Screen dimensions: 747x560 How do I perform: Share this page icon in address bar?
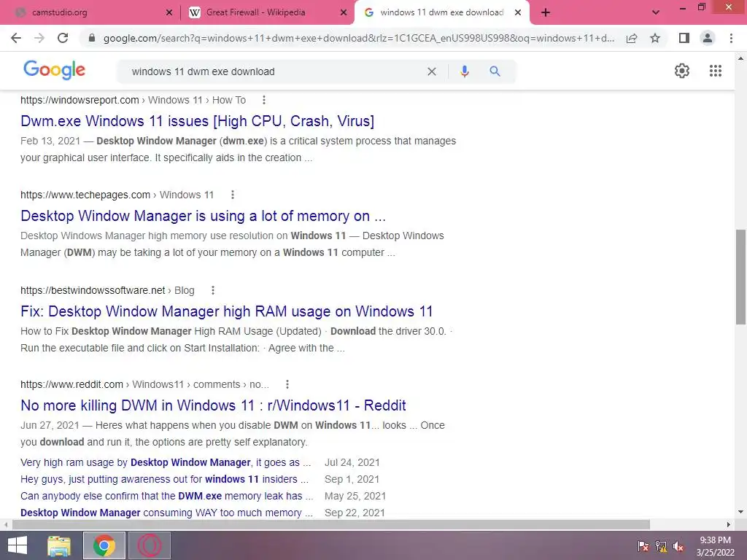(x=632, y=38)
